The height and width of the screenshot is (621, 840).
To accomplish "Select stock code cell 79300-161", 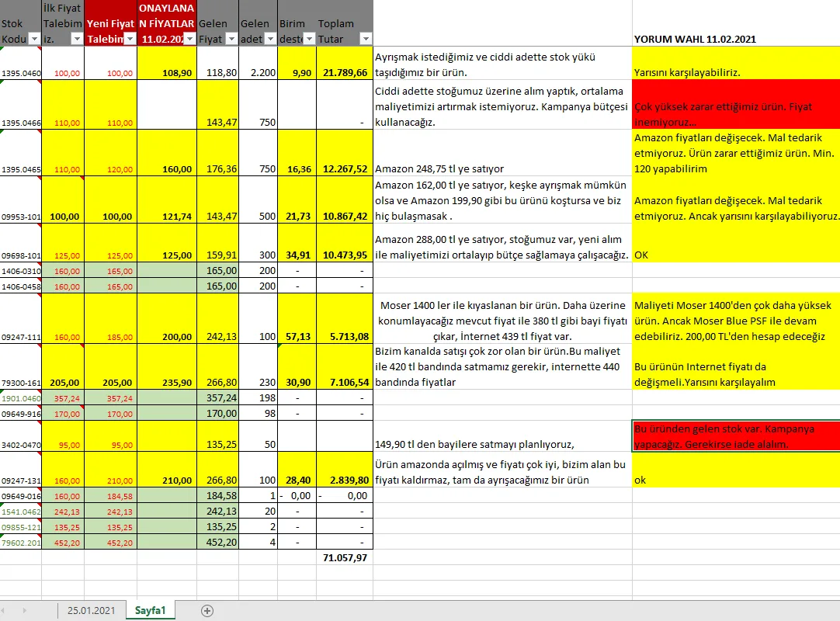I will pyautogui.click(x=21, y=366).
